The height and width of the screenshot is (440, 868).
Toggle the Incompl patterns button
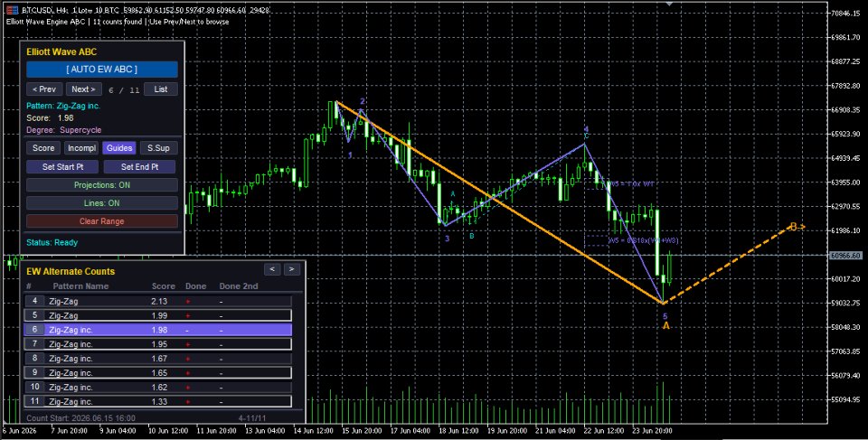pos(81,148)
